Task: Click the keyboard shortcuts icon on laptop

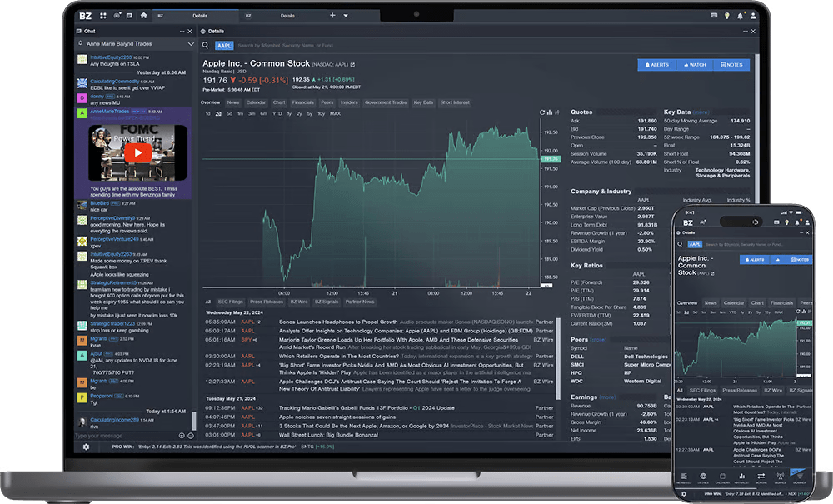Action: coord(714,16)
